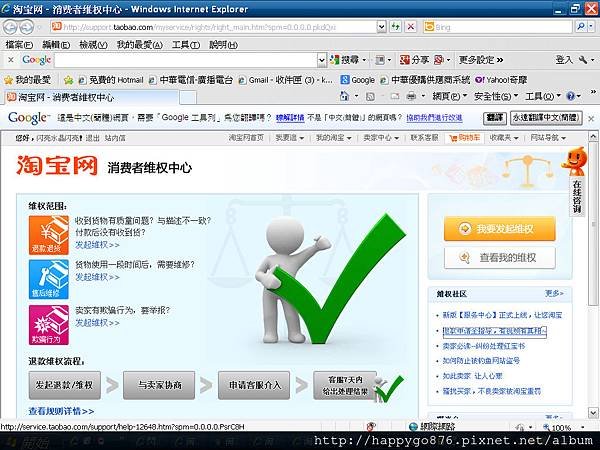Open the 如此卖家 让人心寒 community post

(473, 376)
